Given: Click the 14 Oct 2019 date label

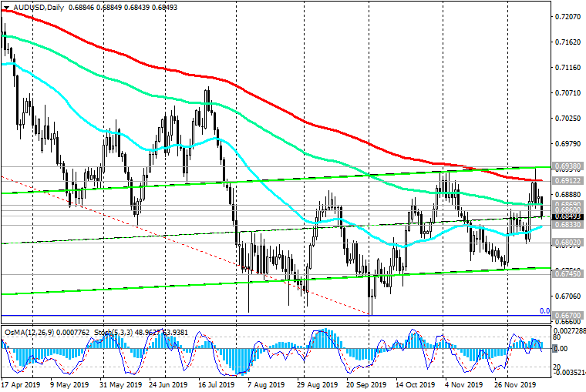Looking at the screenshot, I should pos(415,384).
